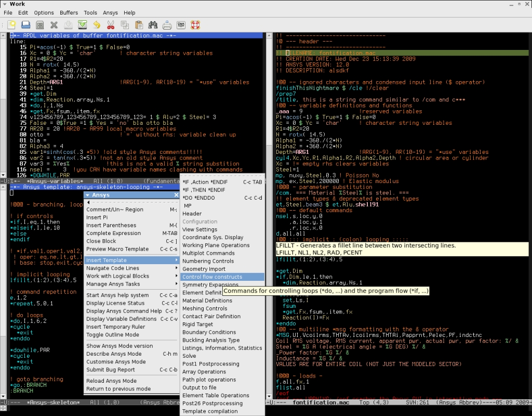The width and height of the screenshot is (532, 416).
Task: Click scroll-up arrow of fontification.mac window
Action: 269,35
